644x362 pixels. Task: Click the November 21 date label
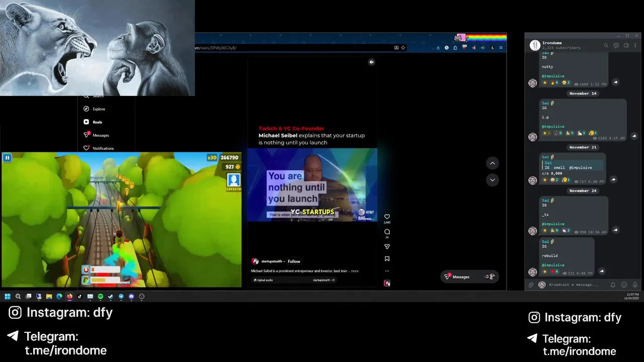(583, 147)
